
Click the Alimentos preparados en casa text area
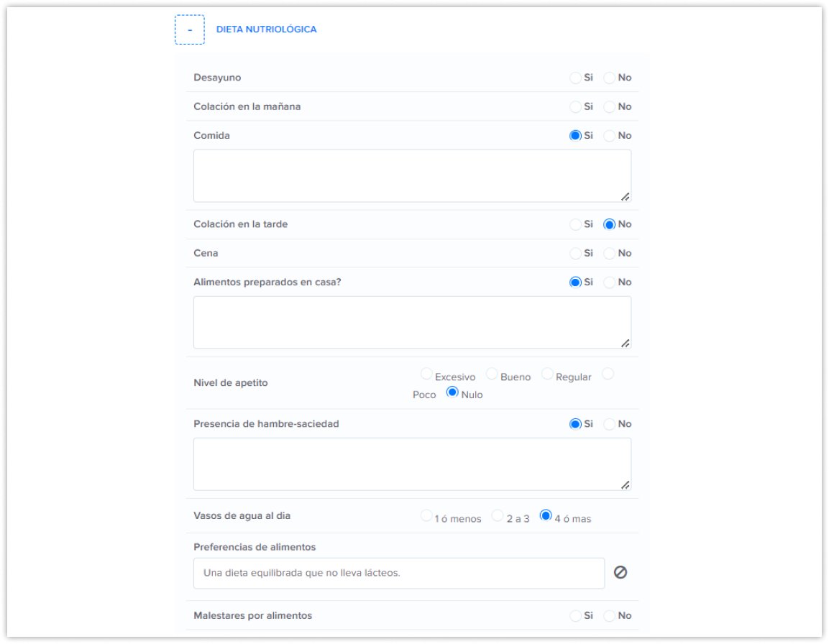(x=412, y=323)
